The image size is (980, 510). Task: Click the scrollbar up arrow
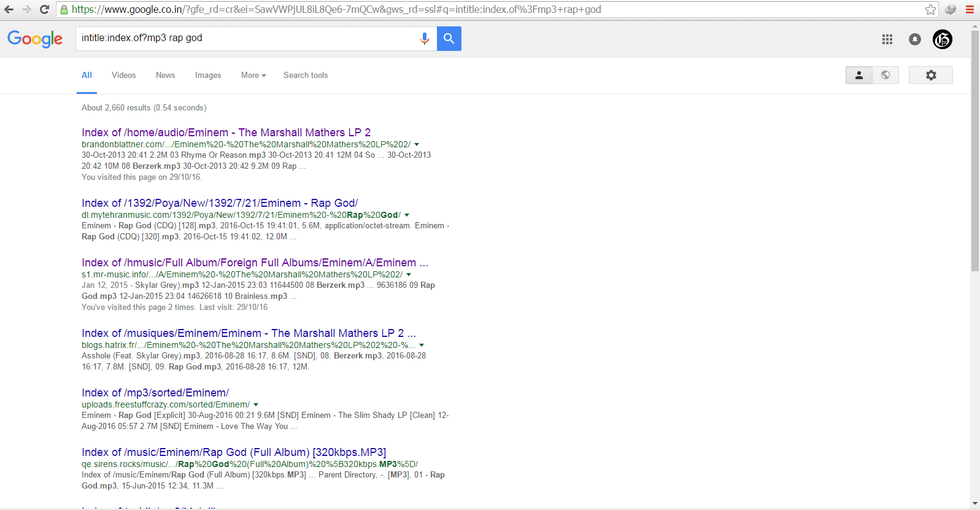[975, 26]
